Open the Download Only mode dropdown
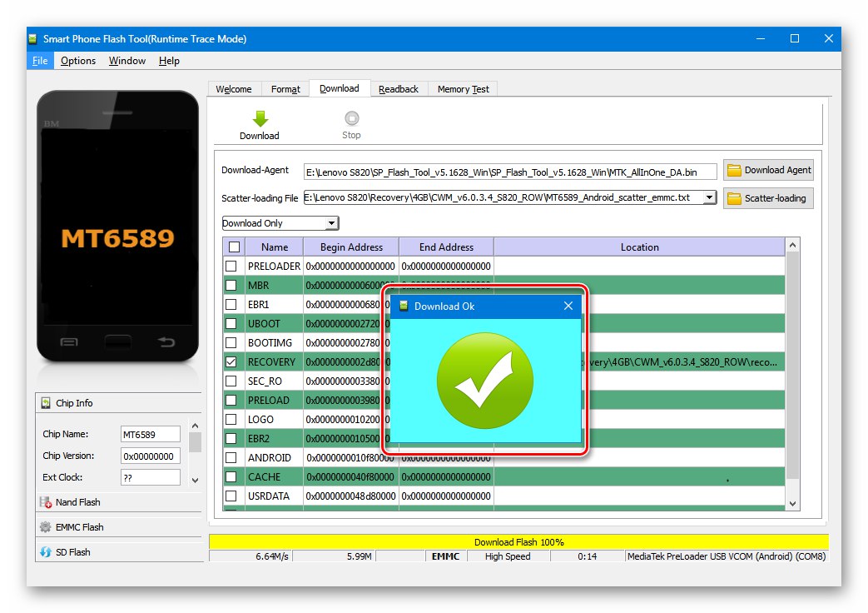868x613 pixels. coord(333,222)
